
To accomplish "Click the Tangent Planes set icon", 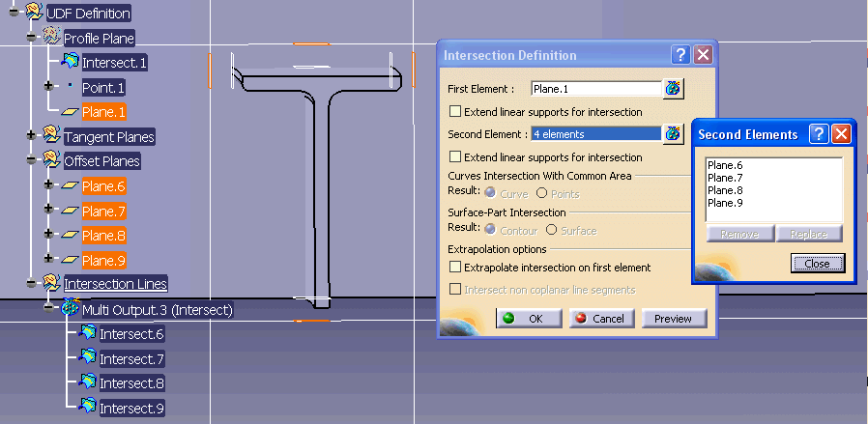I will (51, 135).
